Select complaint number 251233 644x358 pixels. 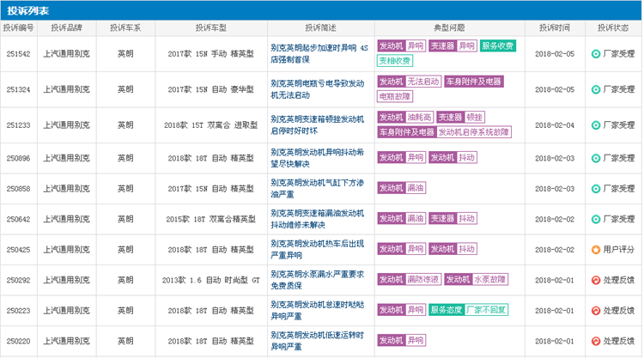19,125
